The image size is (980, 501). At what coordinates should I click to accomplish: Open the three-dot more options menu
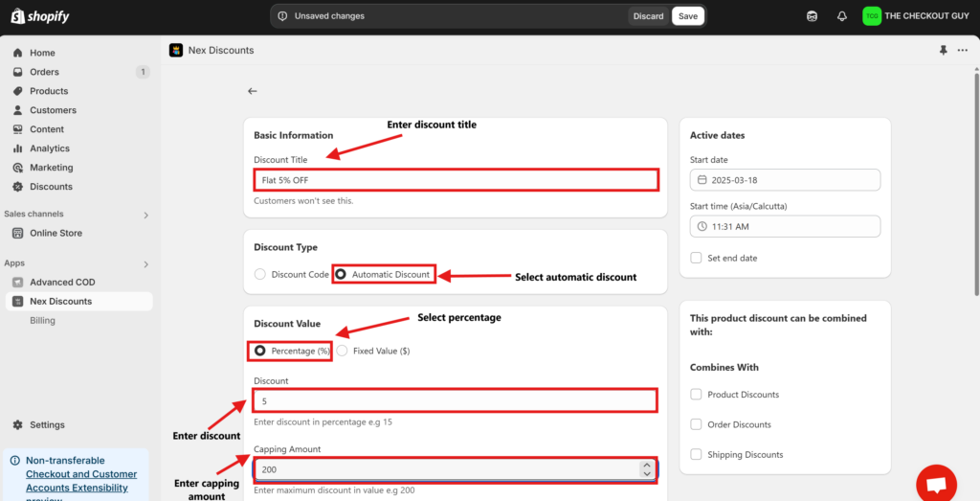(x=963, y=50)
